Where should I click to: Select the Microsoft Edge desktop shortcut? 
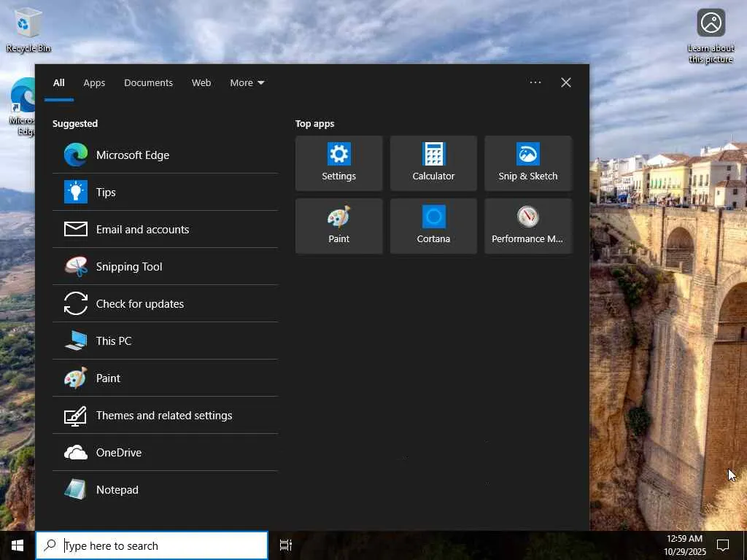click(22, 107)
